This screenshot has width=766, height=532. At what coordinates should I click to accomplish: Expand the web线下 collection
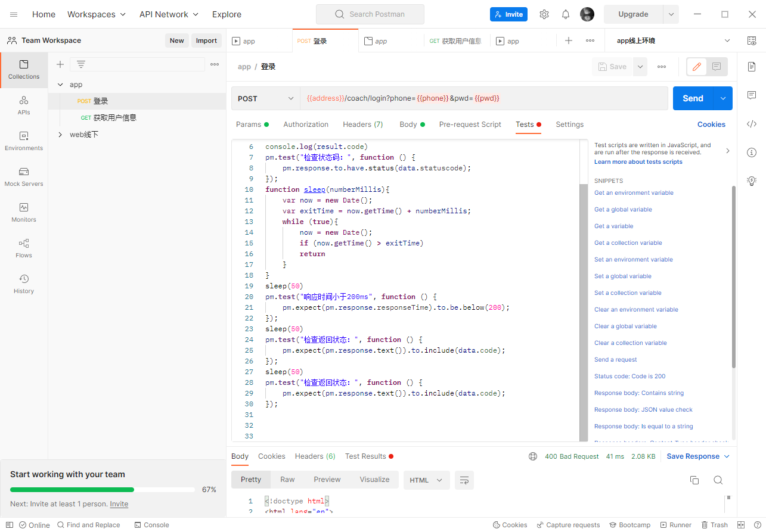(x=60, y=135)
